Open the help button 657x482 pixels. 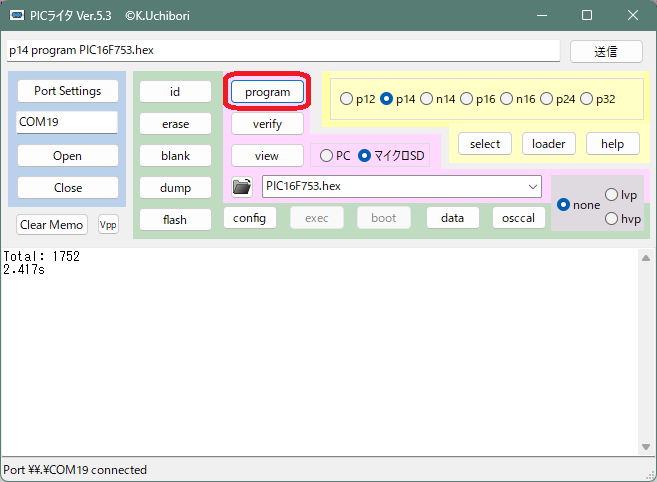(612, 144)
